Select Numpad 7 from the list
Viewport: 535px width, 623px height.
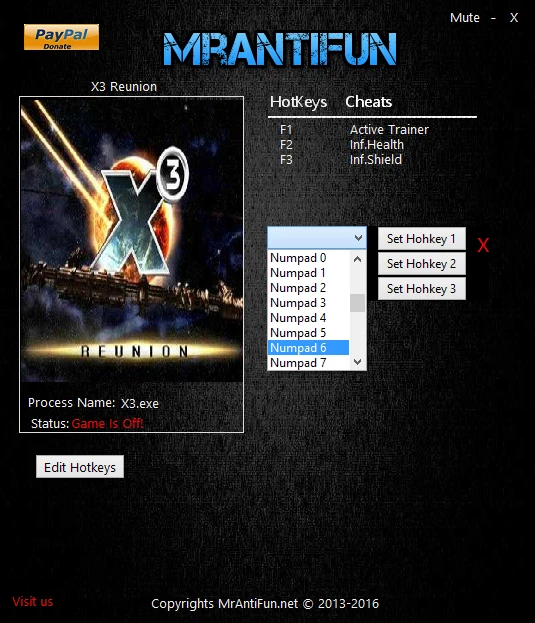pyautogui.click(x=308, y=363)
